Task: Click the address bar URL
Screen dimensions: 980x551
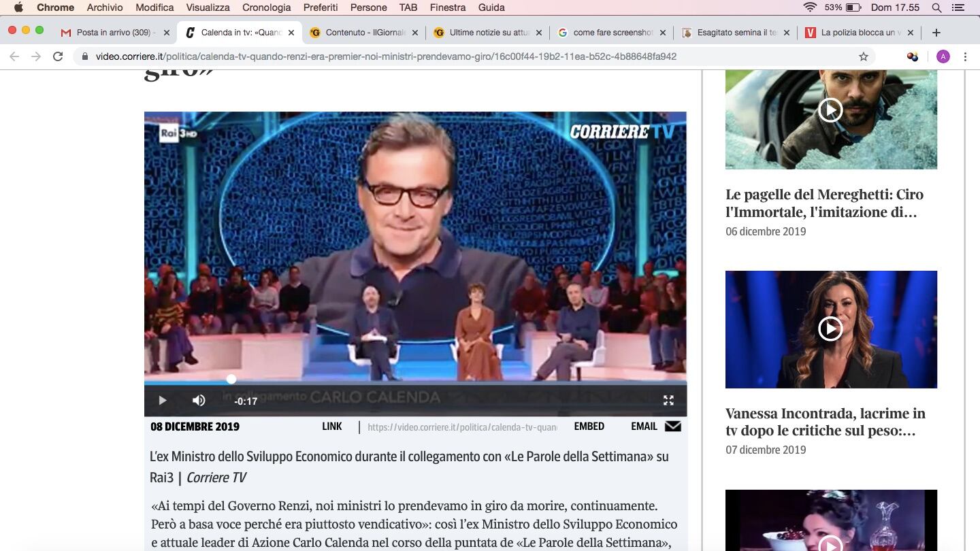Action: point(386,56)
